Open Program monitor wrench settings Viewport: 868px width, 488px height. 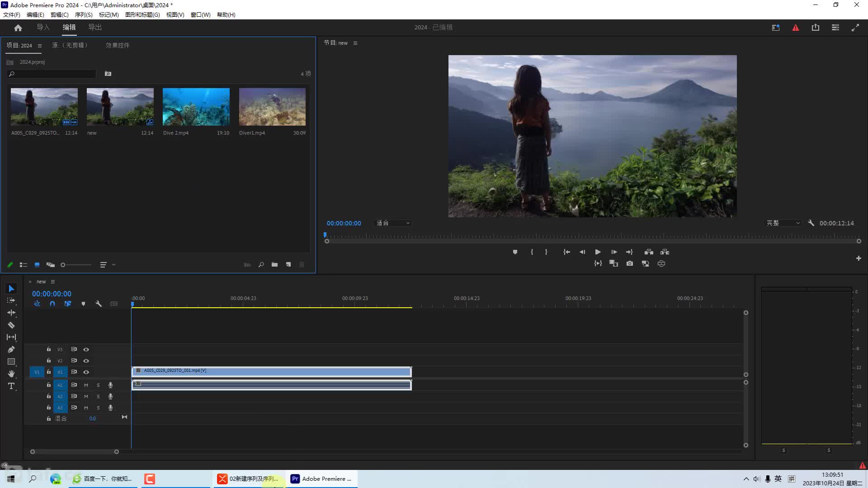811,223
